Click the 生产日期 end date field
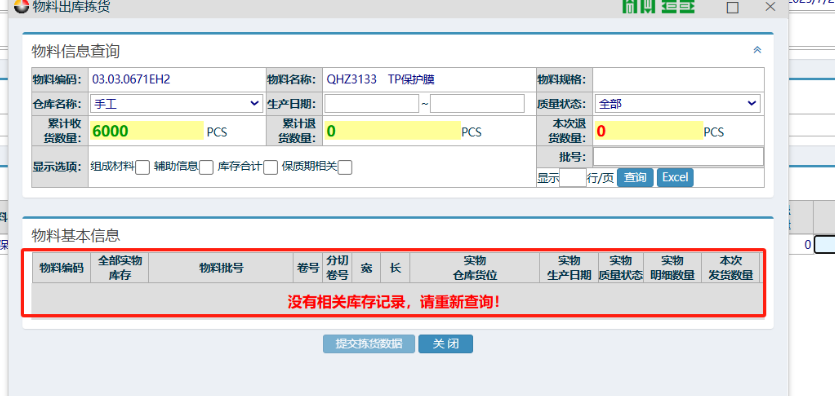This screenshot has width=835, height=396. 477,104
